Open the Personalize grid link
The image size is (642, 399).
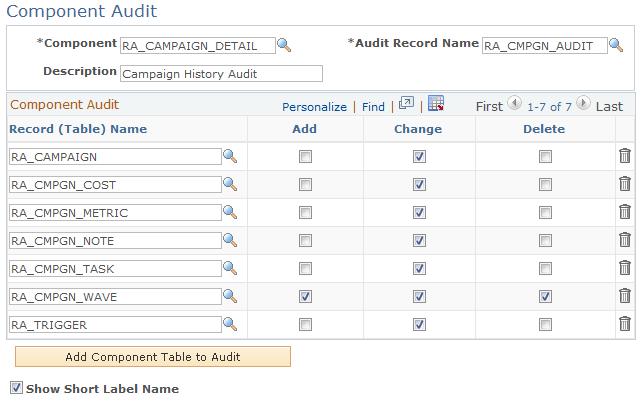click(x=314, y=107)
